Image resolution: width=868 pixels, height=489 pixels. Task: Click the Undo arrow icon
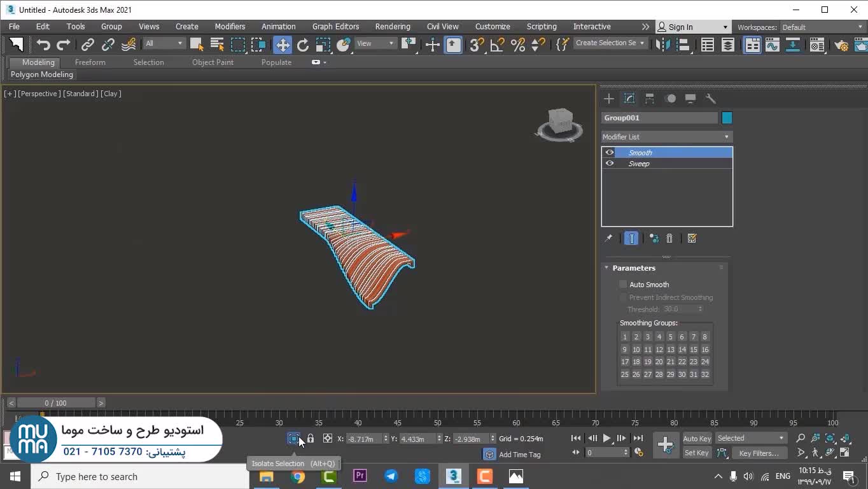point(43,45)
